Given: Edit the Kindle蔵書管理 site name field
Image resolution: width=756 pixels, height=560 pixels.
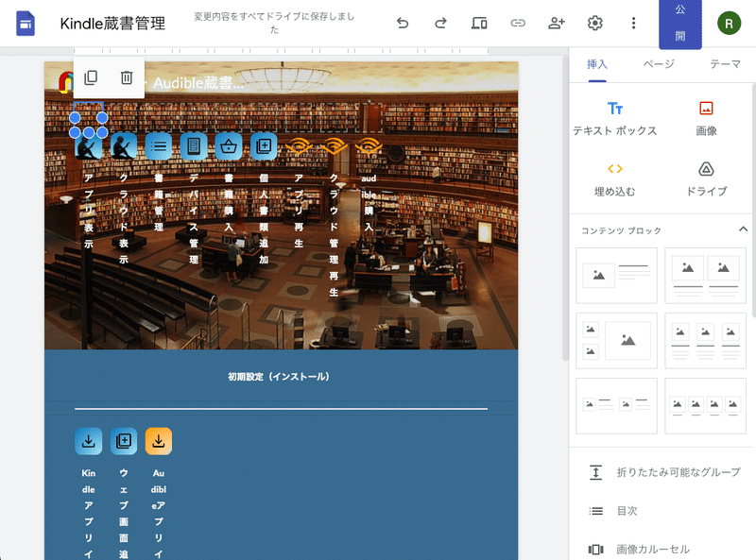Looking at the screenshot, I should point(112,23).
